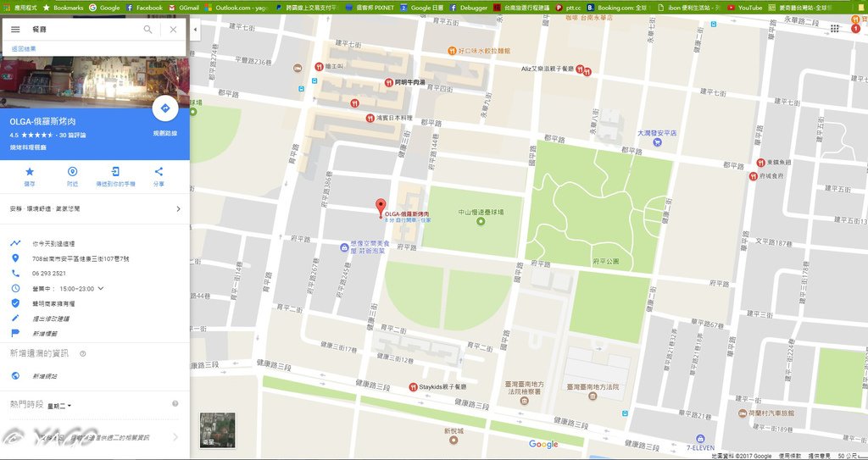The height and width of the screenshot is (460, 868).
Task: Select the Staykids親子餐廳 marker
Action: tap(413, 387)
